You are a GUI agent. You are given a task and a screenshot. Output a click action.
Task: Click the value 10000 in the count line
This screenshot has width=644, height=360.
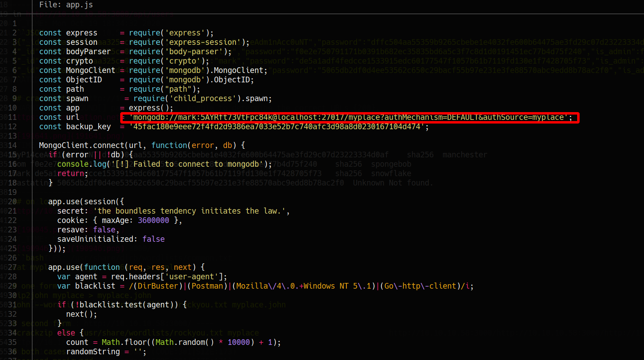[x=238, y=342]
